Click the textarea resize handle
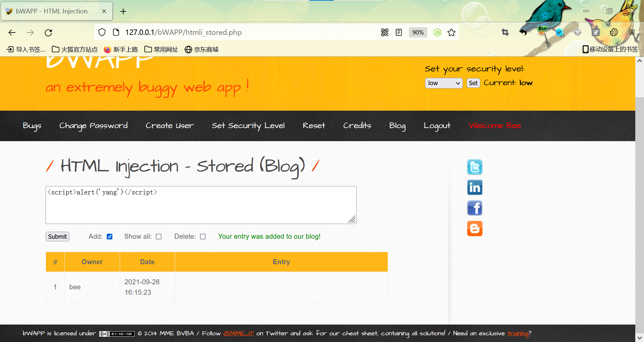Viewport: 644px width, 342px height. (352, 219)
